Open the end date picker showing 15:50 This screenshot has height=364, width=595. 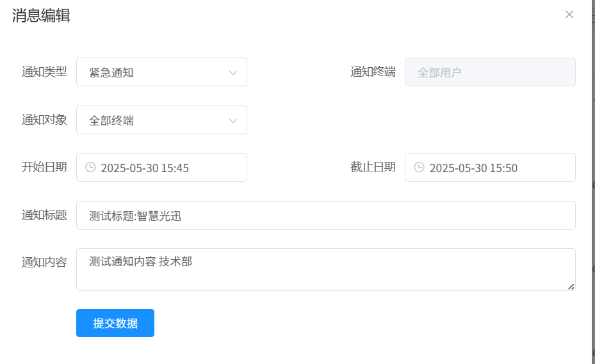pyautogui.click(x=473, y=168)
